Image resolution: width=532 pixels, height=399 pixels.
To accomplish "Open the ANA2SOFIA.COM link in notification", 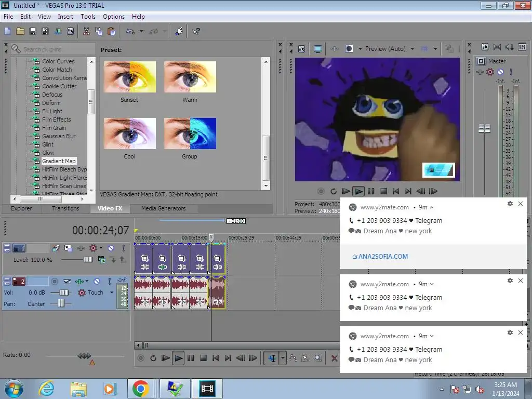I will tap(380, 257).
